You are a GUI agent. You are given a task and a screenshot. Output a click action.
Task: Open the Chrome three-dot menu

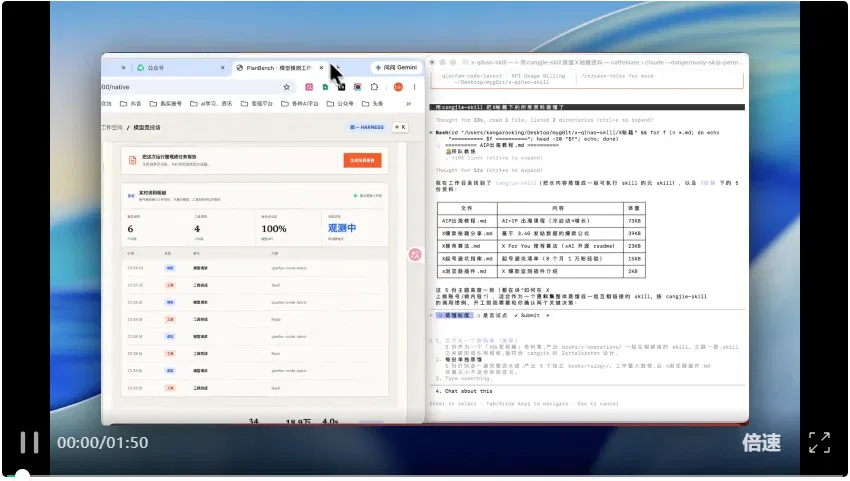[x=414, y=87]
